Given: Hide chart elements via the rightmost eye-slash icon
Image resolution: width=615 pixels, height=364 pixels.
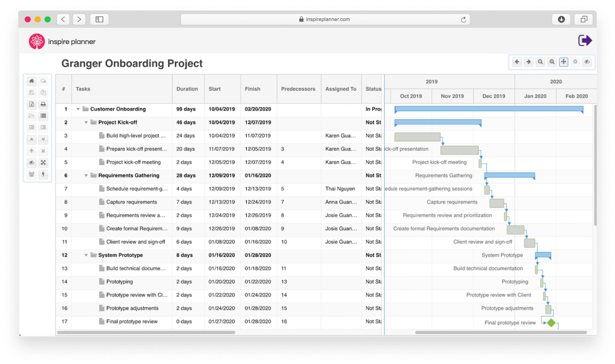Looking at the screenshot, I should click(587, 61).
